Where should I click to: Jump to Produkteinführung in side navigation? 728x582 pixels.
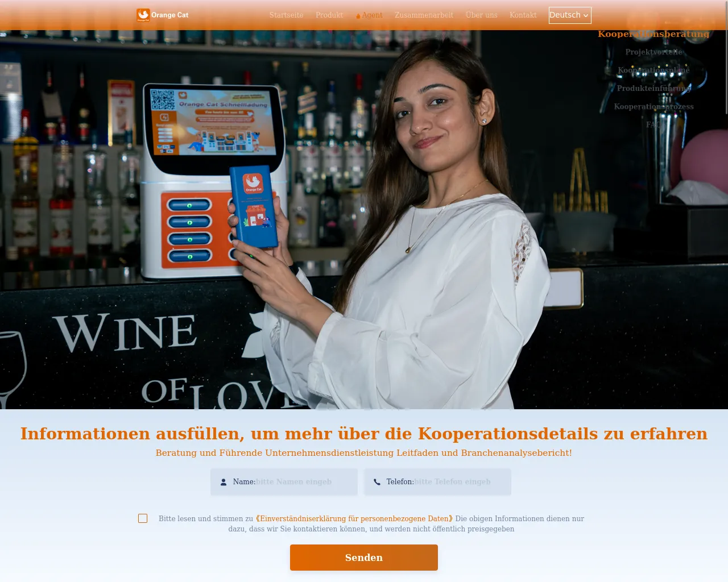coord(653,89)
